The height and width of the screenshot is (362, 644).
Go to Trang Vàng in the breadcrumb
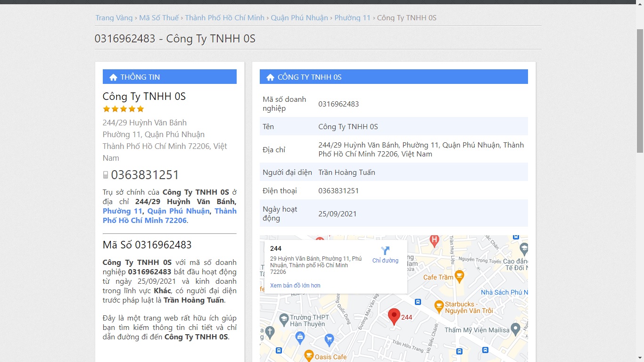[x=114, y=18]
